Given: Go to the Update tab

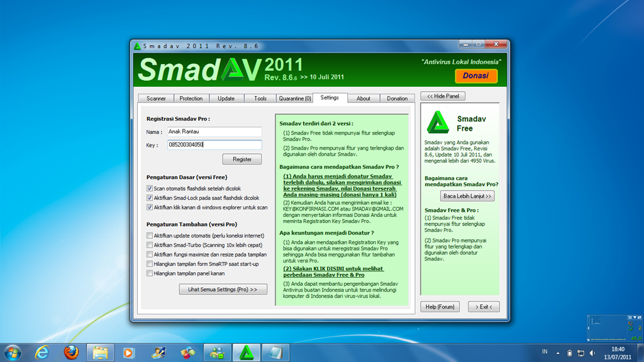Looking at the screenshot, I should [226, 99].
